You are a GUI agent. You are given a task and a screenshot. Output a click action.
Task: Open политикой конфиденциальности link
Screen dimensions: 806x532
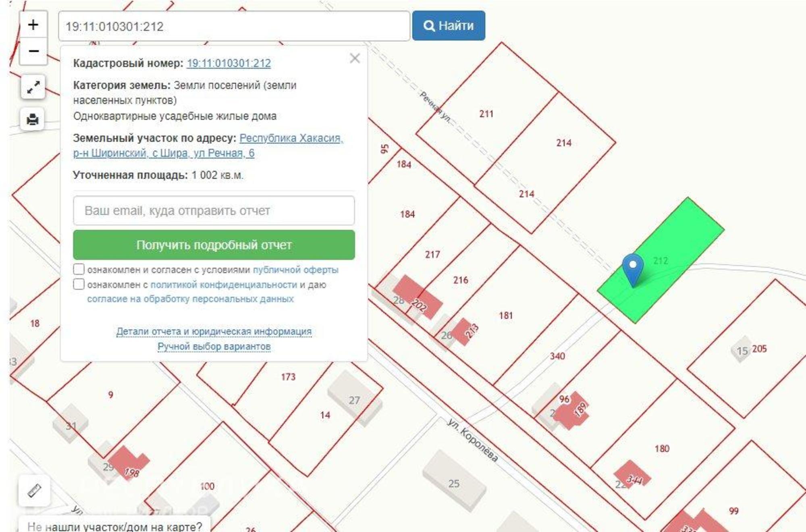click(223, 285)
